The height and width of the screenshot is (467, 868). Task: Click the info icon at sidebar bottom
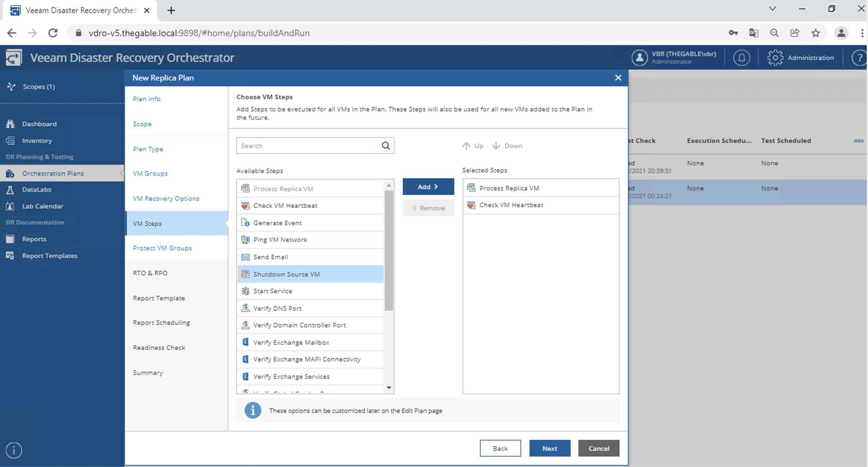pos(14,450)
